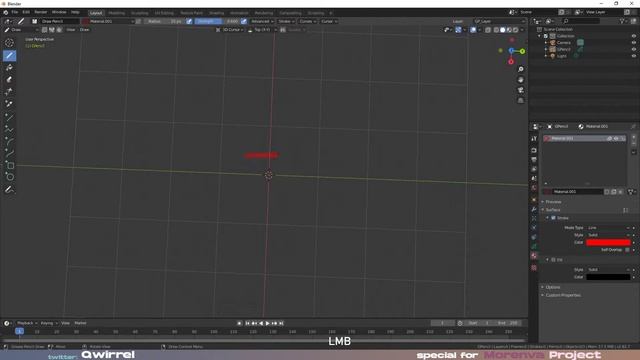Open the timeline Marker menu
The image size is (640, 360).
coord(80,323)
